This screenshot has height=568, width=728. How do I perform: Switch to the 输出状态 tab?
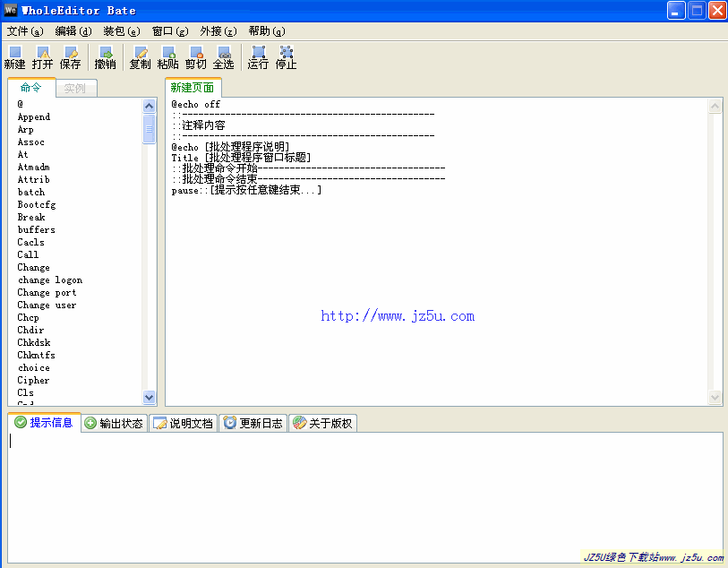click(x=115, y=423)
